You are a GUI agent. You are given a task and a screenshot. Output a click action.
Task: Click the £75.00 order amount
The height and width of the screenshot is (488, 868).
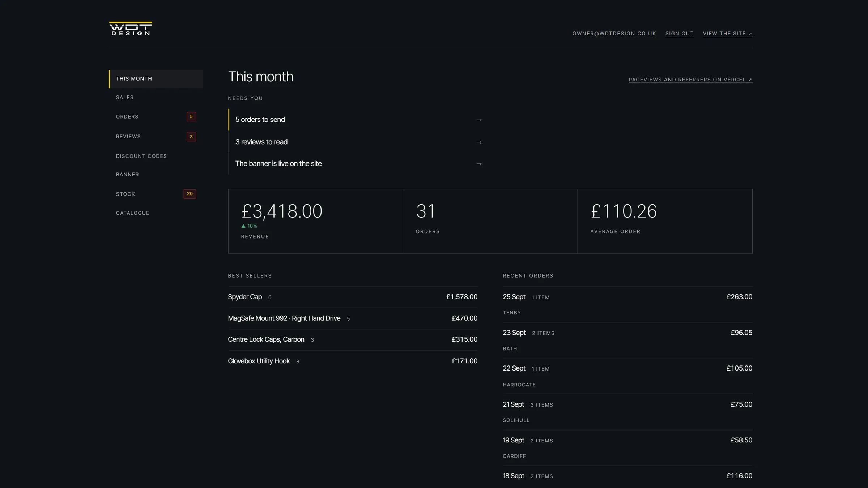741,404
